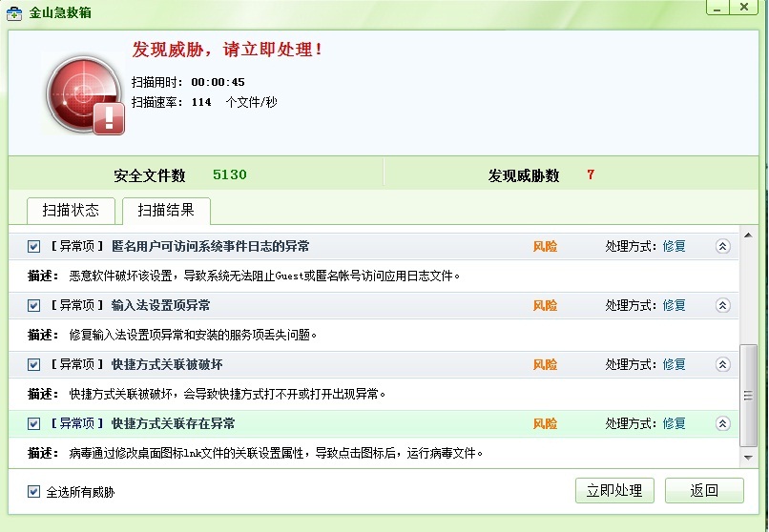The image size is (769, 532).
Task: Click the scrollbar down arrow in results list
Action: tap(748, 458)
